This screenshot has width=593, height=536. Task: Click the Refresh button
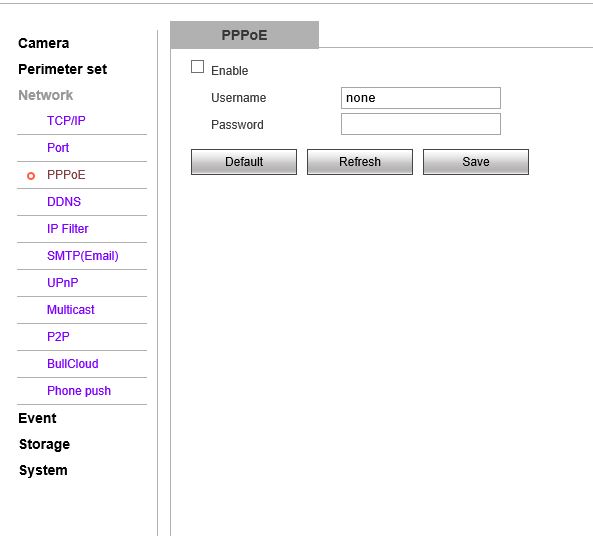[360, 162]
